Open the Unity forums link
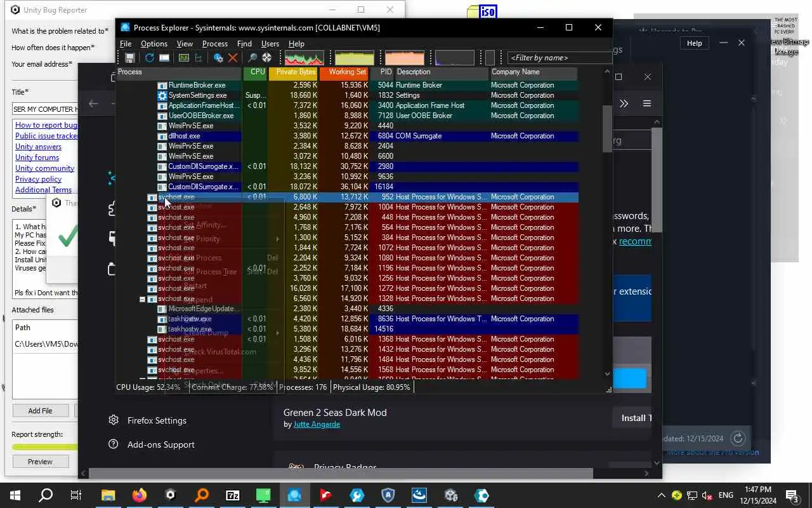Viewport: 812px width, 508px height. click(x=37, y=157)
